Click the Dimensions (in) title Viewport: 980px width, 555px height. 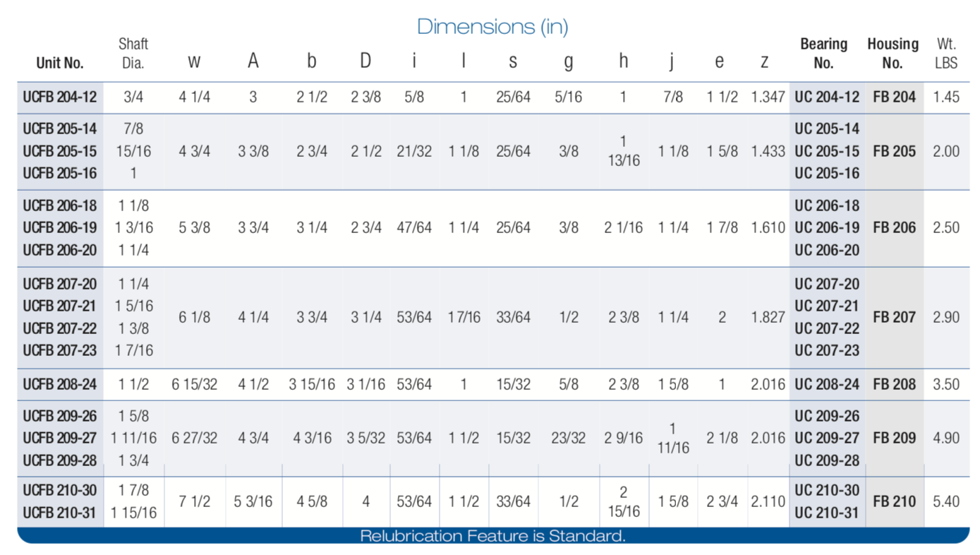pyautogui.click(x=492, y=27)
